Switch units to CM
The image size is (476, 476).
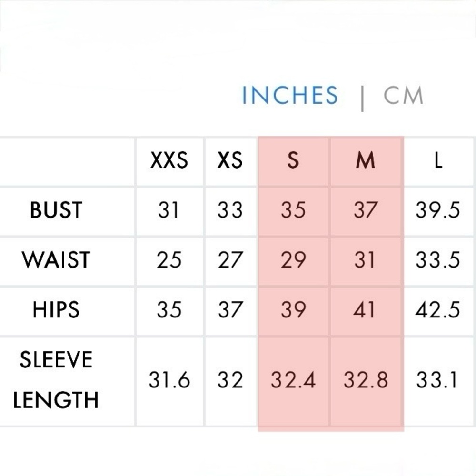[403, 95]
